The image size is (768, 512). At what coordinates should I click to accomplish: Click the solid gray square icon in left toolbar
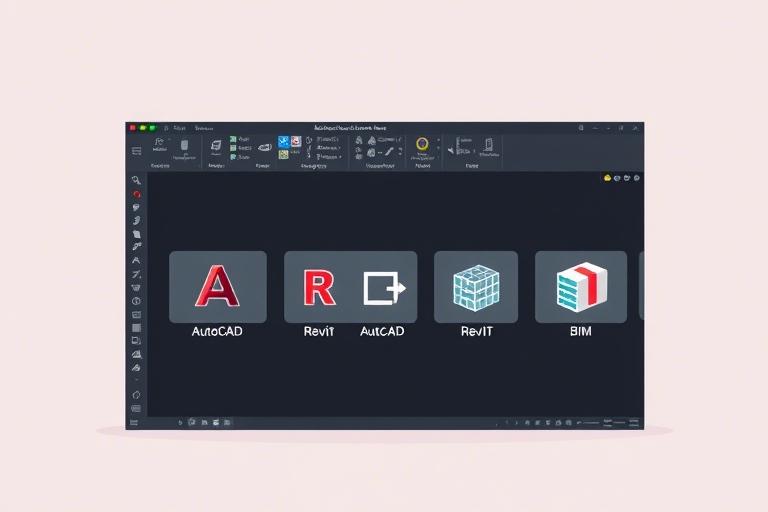137,328
